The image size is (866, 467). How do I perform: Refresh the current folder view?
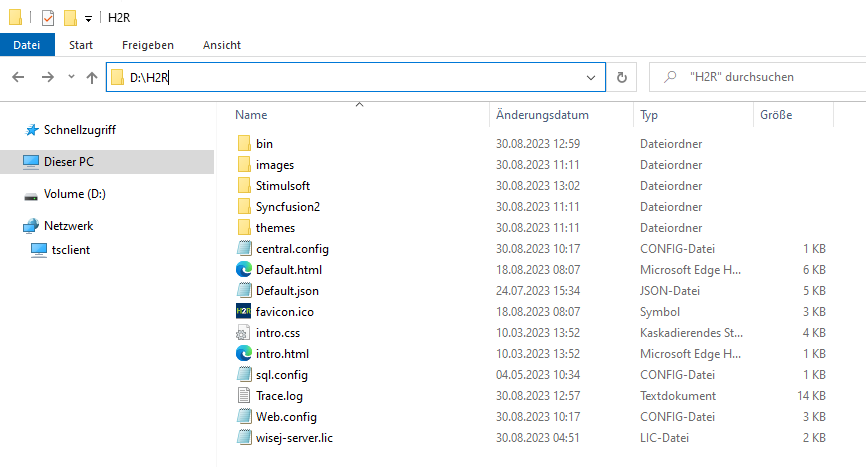621,78
